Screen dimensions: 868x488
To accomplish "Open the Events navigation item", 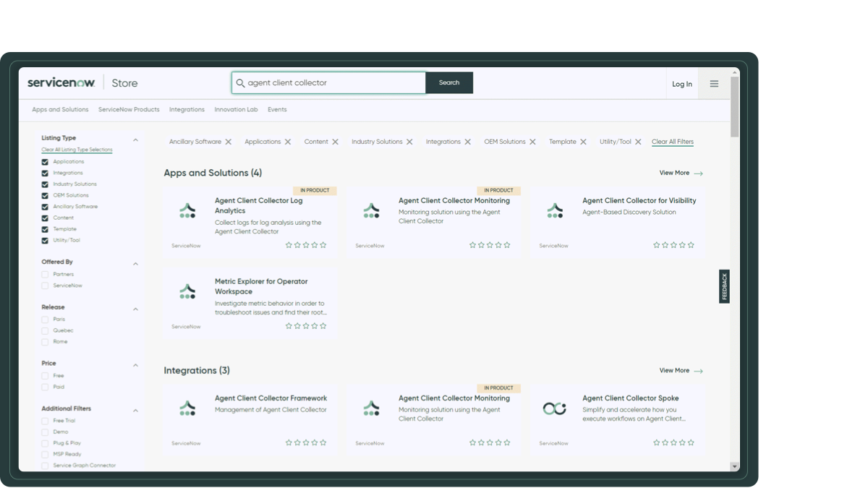I will 277,109.
